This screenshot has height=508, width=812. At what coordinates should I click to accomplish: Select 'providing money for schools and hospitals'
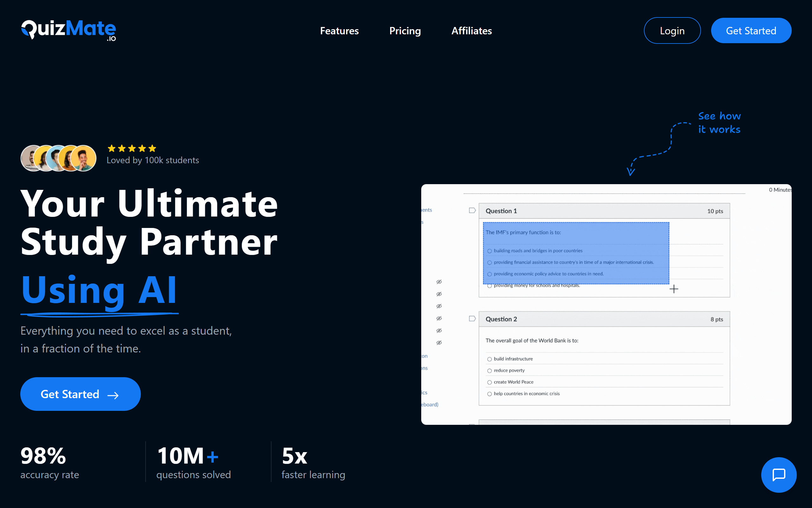click(489, 286)
